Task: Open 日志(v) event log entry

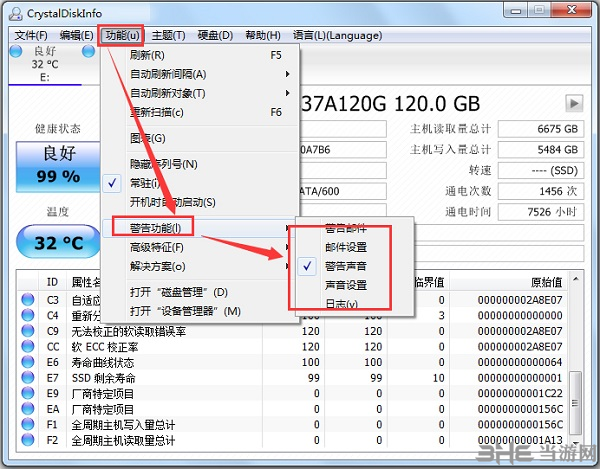Action: pos(354,304)
